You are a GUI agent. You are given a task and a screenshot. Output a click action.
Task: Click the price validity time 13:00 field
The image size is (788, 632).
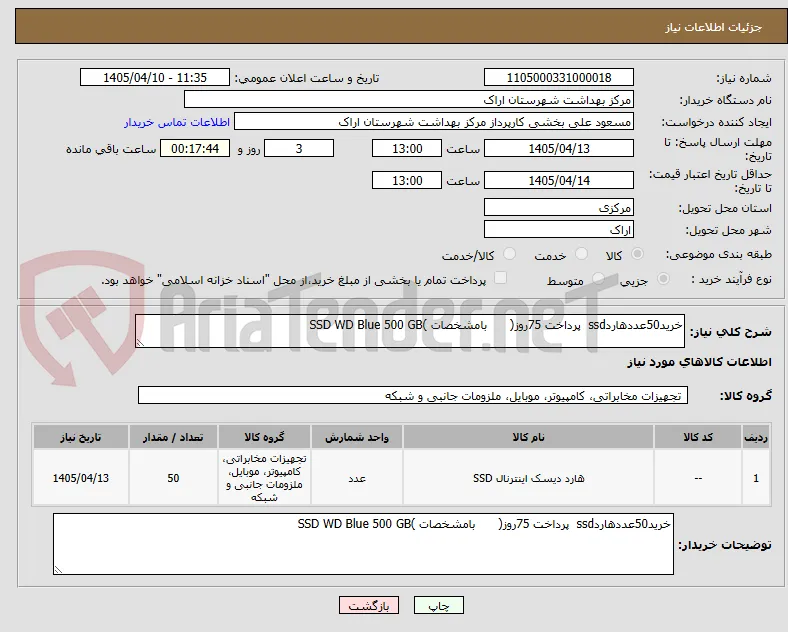407,180
